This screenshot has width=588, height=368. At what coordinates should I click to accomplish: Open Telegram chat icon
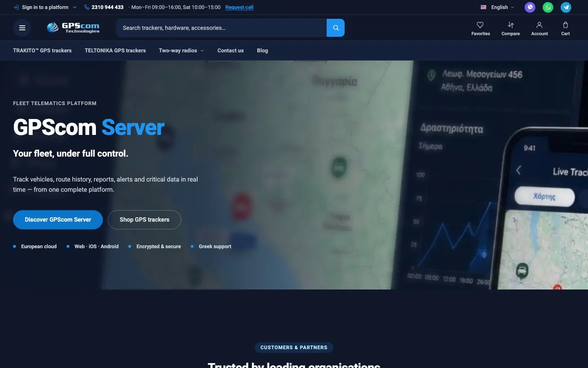566,7
